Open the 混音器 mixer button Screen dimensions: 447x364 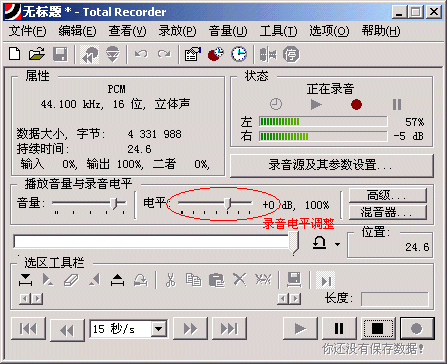coord(388,212)
